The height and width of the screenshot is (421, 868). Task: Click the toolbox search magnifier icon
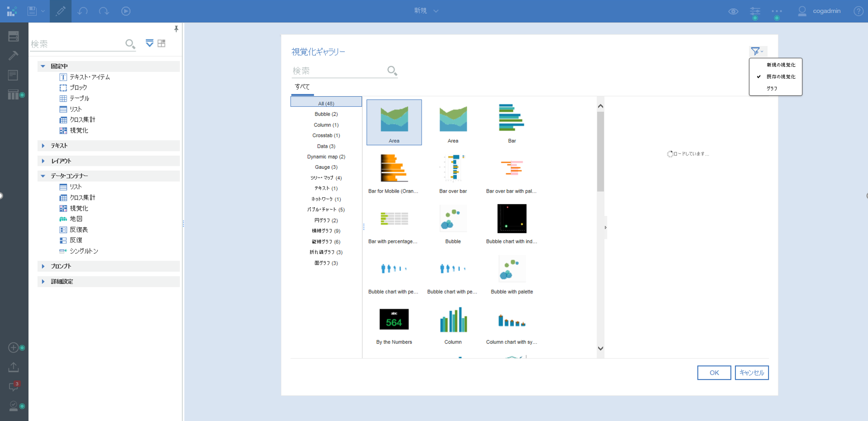click(130, 44)
